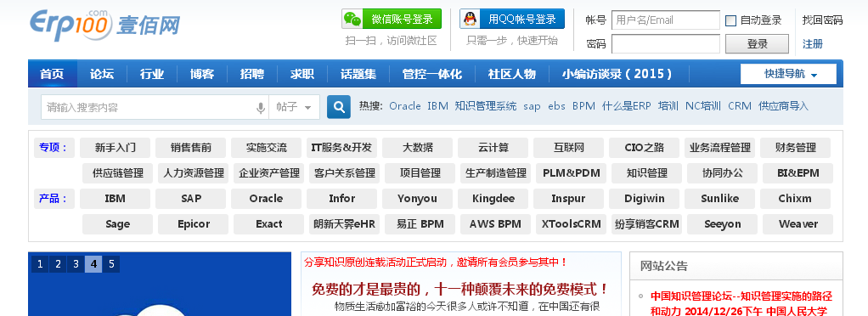Screen dimensions: 868x316
Task: Open the 销售售前 category button
Action: point(190,148)
